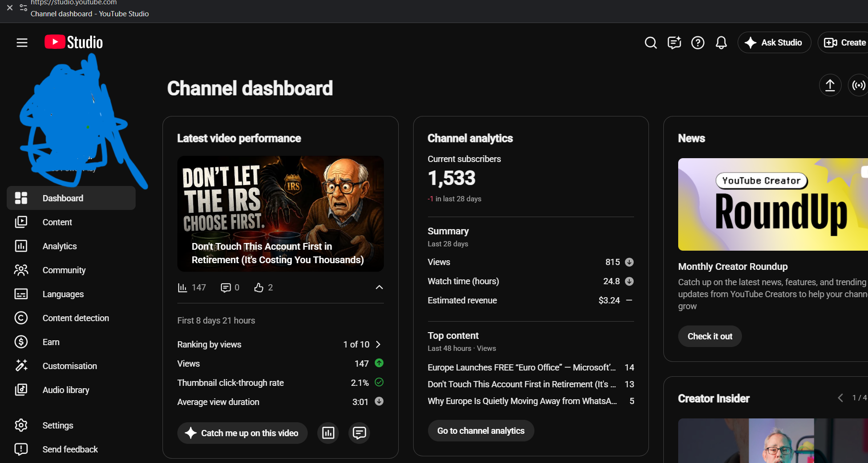The width and height of the screenshot is (868, 463).
Task: Go to previous Creator Insider card
Action: (x=840, y=398)
